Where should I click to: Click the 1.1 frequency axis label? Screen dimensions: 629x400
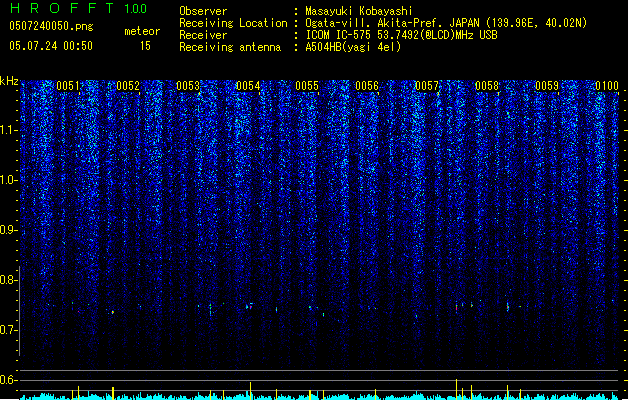(8, 130)
